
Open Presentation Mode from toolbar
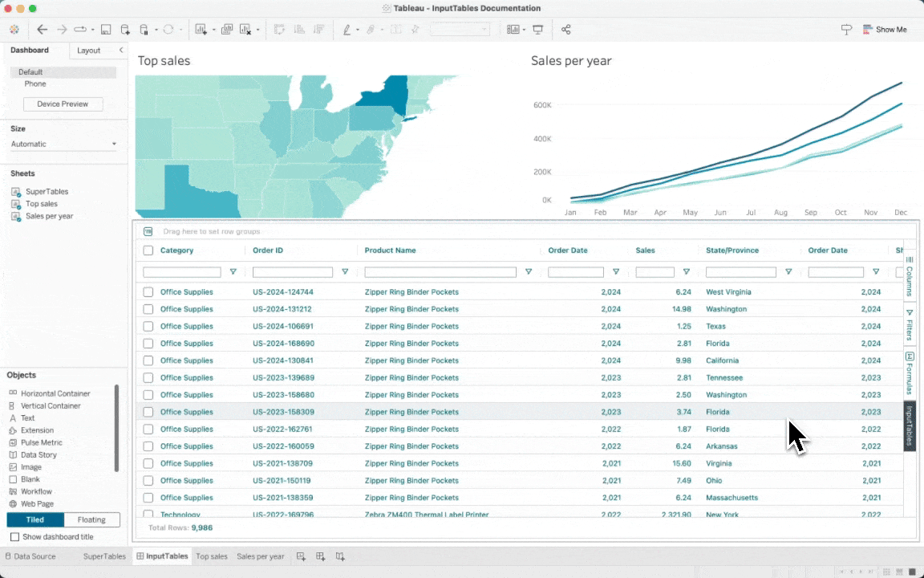(537, 30)
